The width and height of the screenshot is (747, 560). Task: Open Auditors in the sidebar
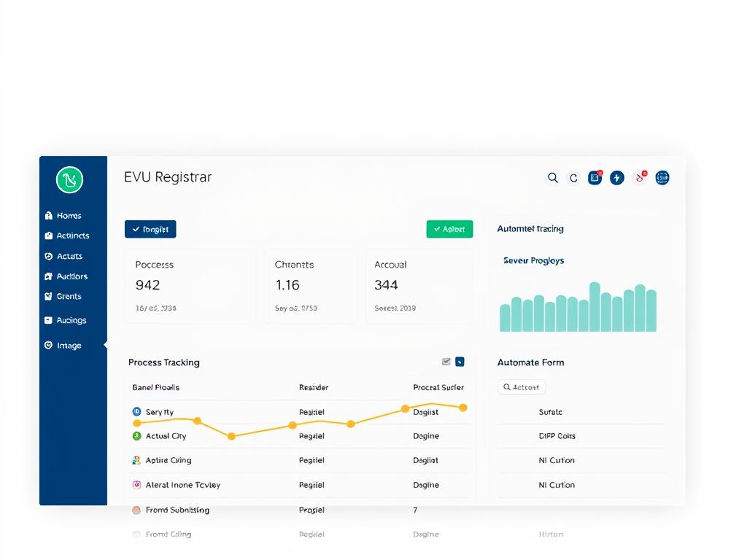pyautogui.click(x=71, y=276)
